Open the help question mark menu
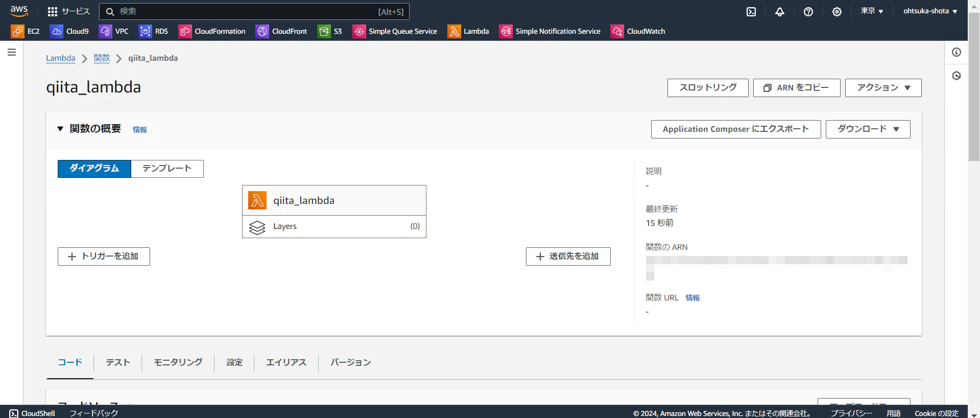Screen dimensions: 980x418 click(x=808, y=11)
